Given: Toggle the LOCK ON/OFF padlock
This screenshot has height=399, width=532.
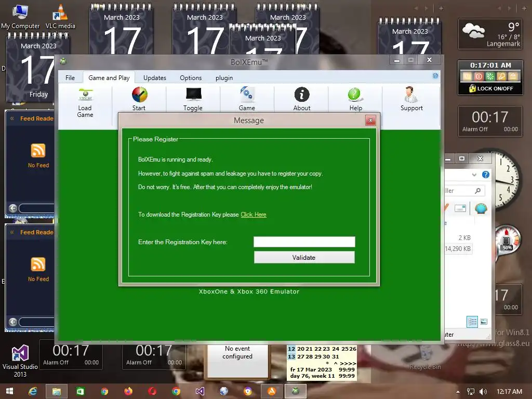Looking at the screenshot, I should (x=472, y=88).
